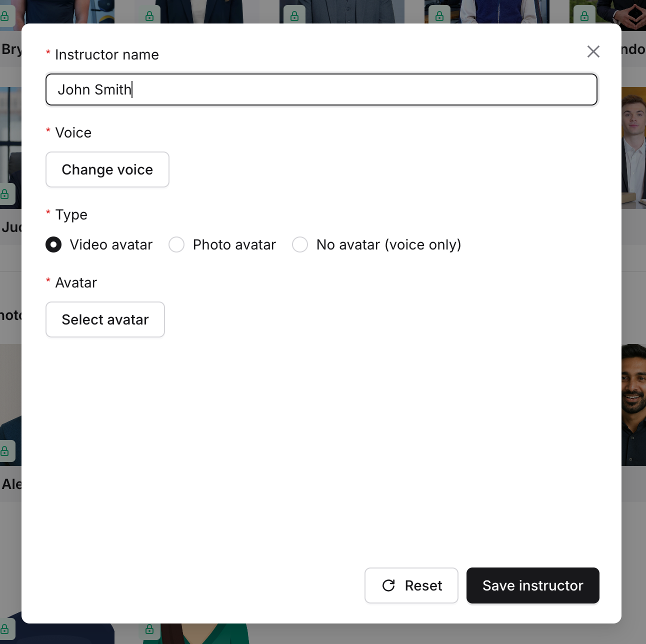The height and width of the screenshot is (644, 646).
Task: Choose No avatar (voice only)
Action: pyautogui.click(x=300, y=244)
